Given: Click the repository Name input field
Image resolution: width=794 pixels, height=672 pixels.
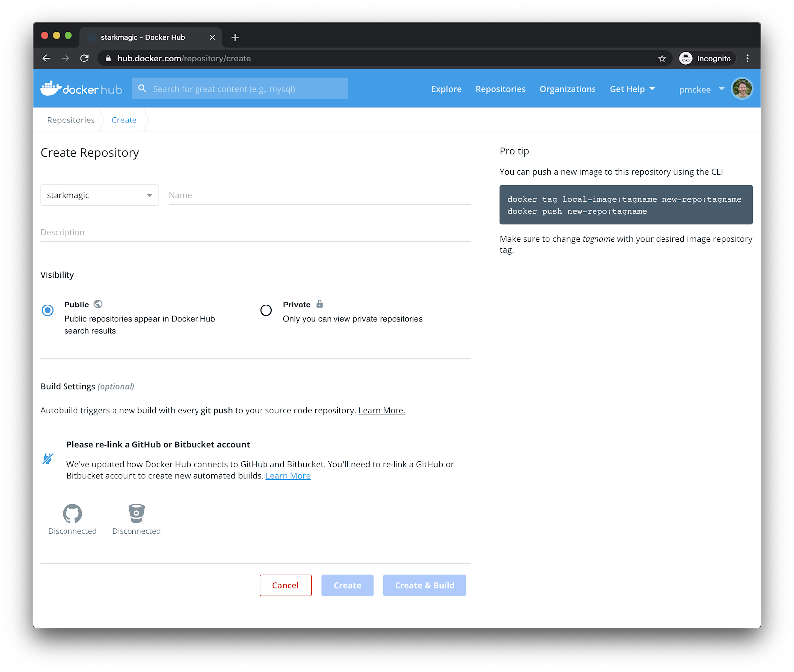Looking at the screenshot, I should [x=320, y=195].
